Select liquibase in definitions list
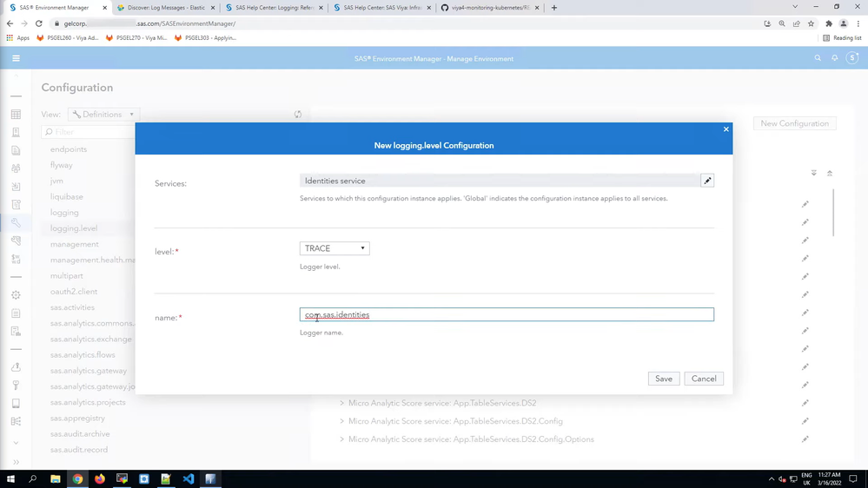The height and width of the screenshot is (488, 868). tap(66, 196)
